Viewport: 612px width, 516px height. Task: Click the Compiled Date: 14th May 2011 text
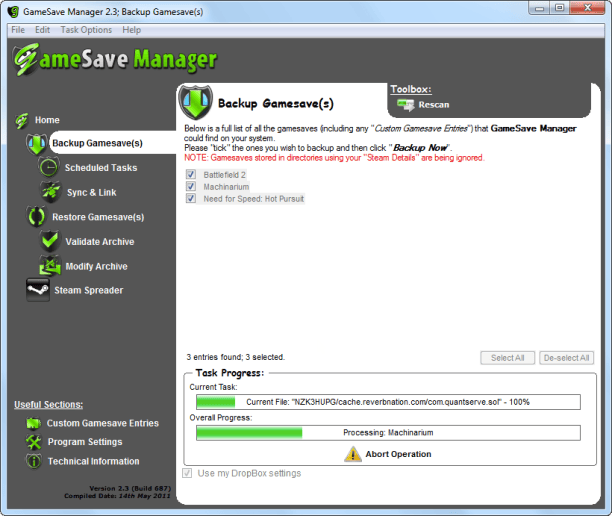point(117,496)
